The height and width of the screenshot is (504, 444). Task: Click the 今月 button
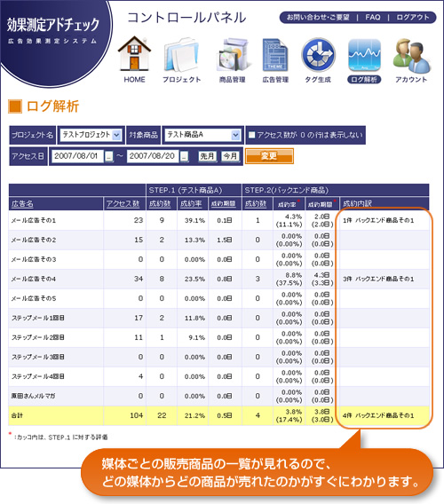[x=230, y=156]
